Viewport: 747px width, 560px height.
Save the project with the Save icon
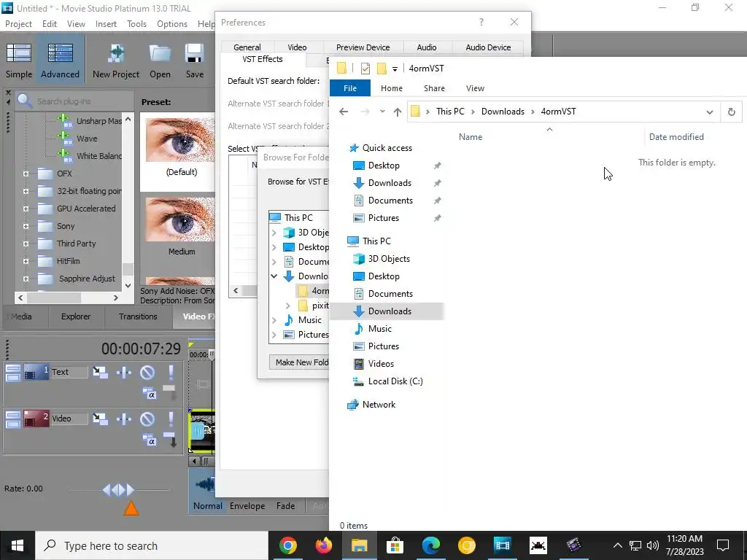[194, 61]
